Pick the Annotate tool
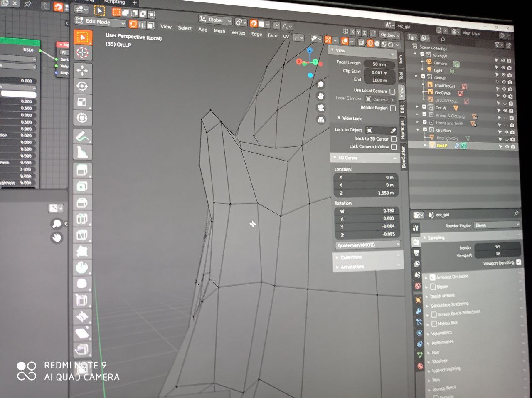Screen dimensions: 532x398 coord(82,136)
